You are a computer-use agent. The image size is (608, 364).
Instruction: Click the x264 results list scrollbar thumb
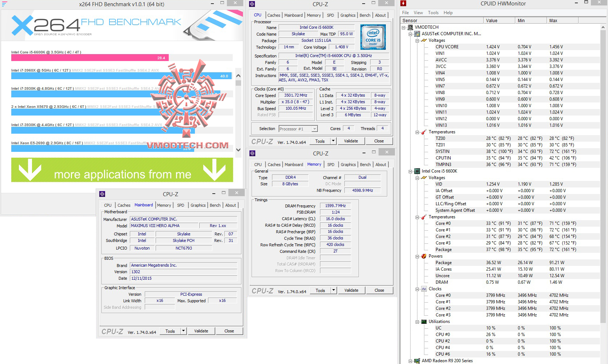point(239,83)
